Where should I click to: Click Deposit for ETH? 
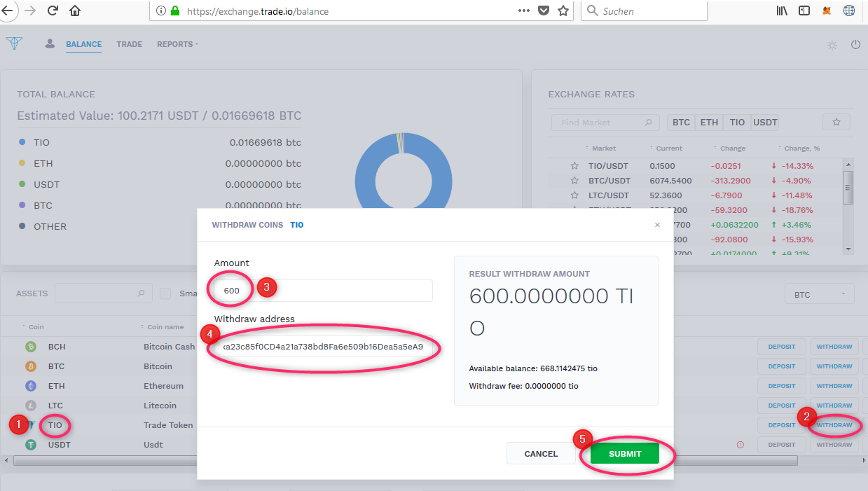coord(782,386)
